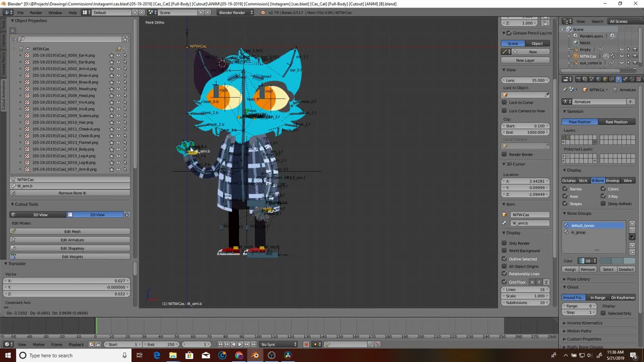644x362 pixels.
Task: Toggle favorite star for 0000_Ear-A.png layer
Action: point(112,55)
